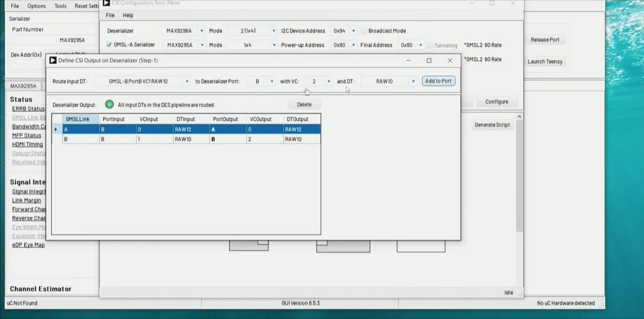Click the Define CSI Output dialog title icon
Viewport: 644px width, 319px height.
click(x=53, y=60)
